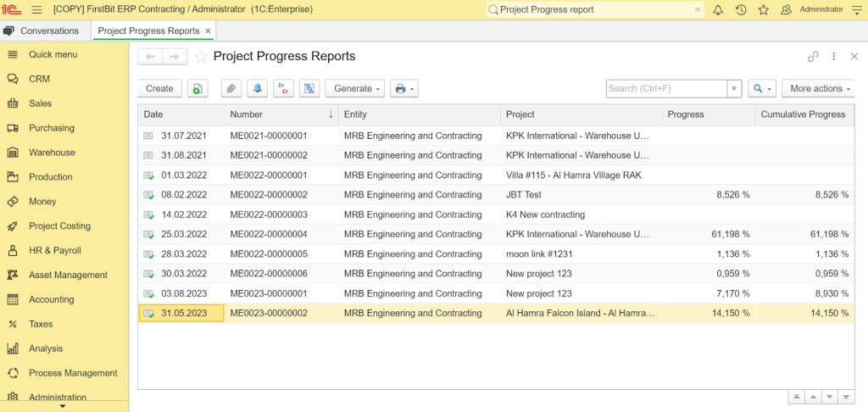
Task: Open Quick menu in sidebar
Action: tap(64, 55)
